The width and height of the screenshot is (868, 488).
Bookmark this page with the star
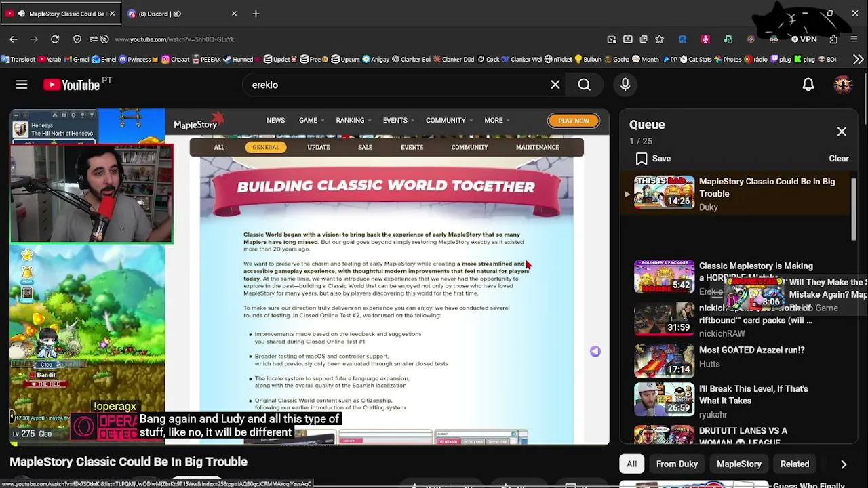659,39
